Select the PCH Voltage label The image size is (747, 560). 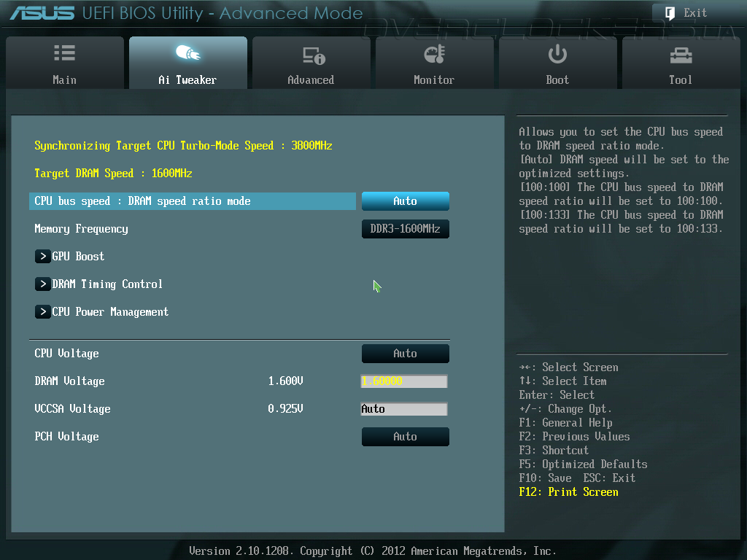coord(66,437)
